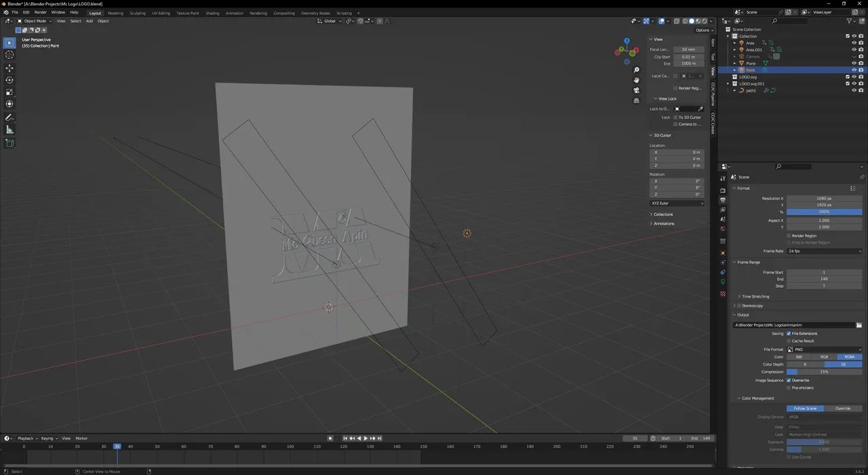Open the Render properties tab
The width and height of the screenshot is (868, 475).
pyautogui.click(x=723, y=190)
